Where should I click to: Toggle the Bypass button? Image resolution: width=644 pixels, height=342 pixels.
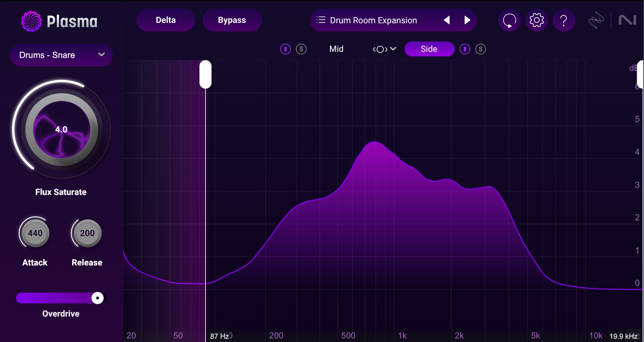pos(232,20)
